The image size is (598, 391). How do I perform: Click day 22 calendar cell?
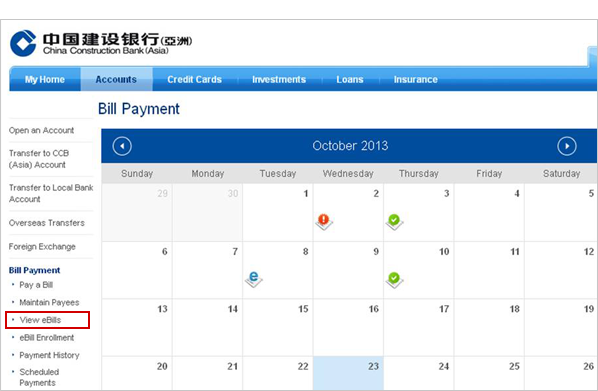pyautogui.click(x=278, y=373)
